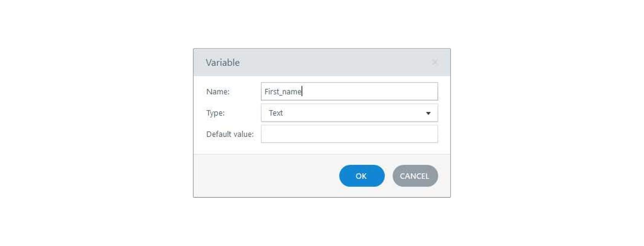
Task: Click the faded X in the dialog header
Action: [x=435, y=62]
